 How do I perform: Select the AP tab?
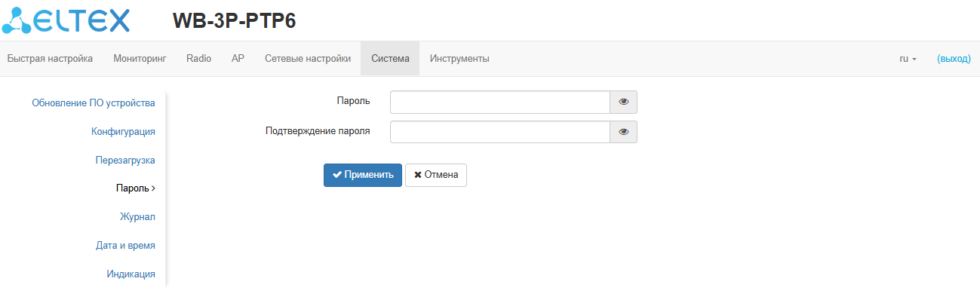click(238, 59)
